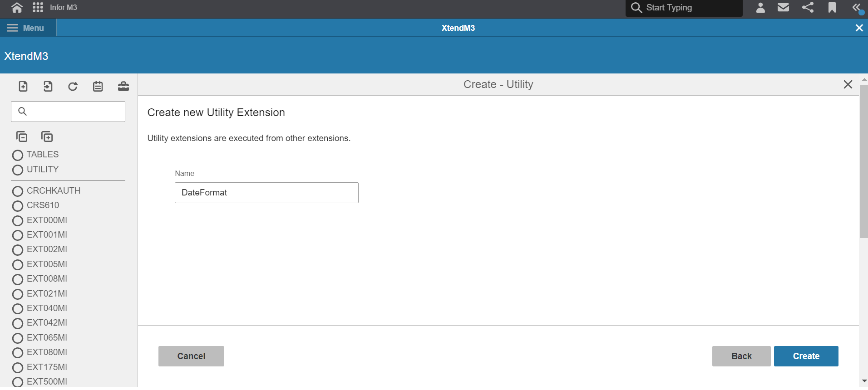Select the XtendM3 tab title
Screen dimensions: 868x390
(458, 28)
